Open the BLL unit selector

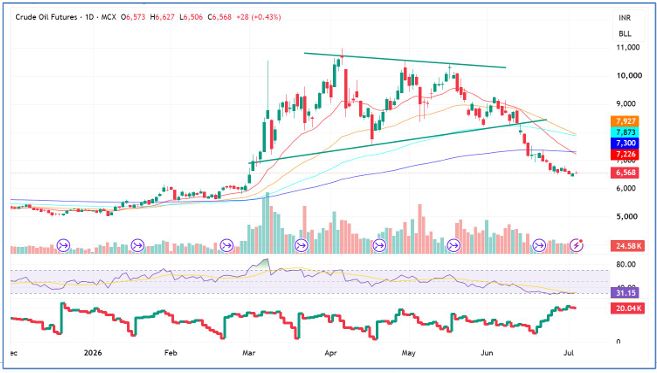click(625, 34)
